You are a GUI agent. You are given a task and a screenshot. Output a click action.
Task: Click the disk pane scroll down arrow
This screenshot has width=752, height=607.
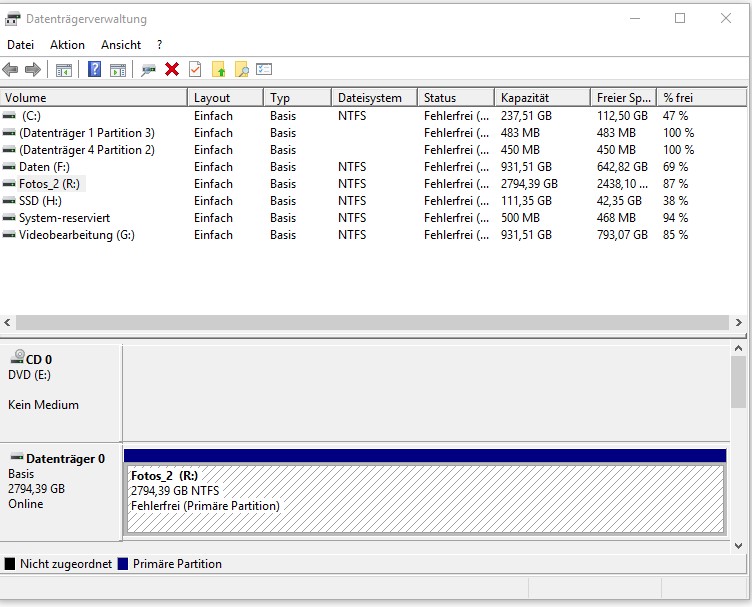[739, 546]
